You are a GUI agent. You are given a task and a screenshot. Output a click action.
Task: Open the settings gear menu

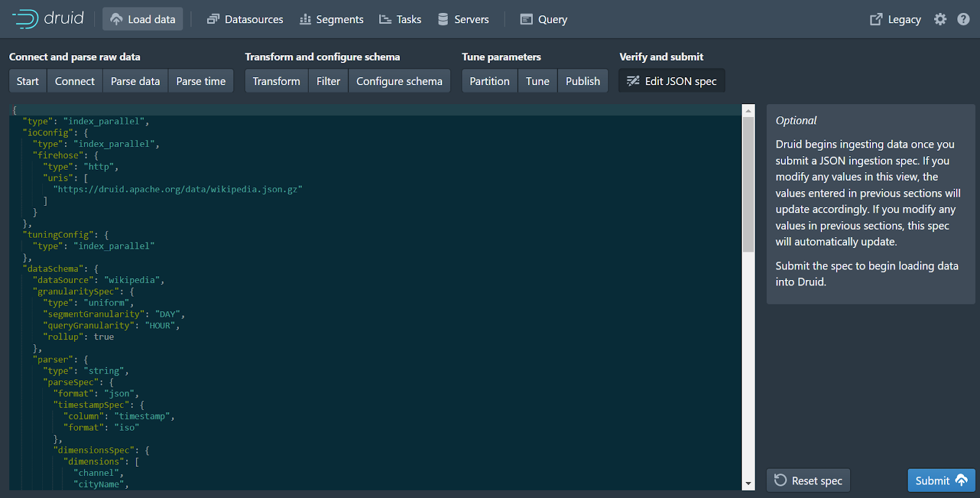click(940, 20)
